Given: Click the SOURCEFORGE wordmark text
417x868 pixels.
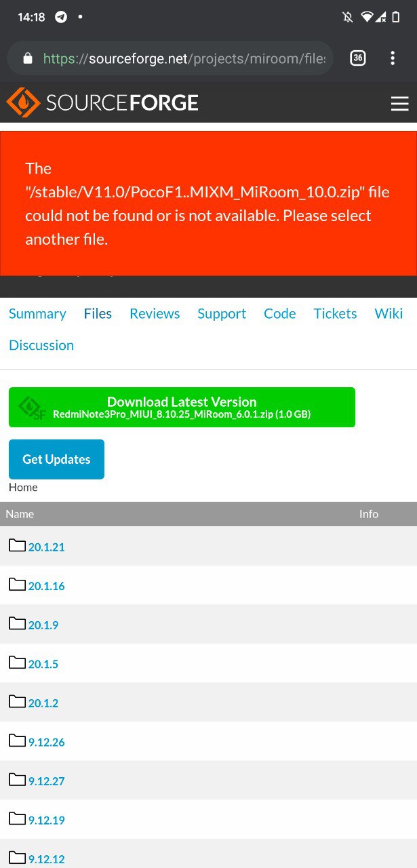Looking at the screenshot, I should (122, 103).
